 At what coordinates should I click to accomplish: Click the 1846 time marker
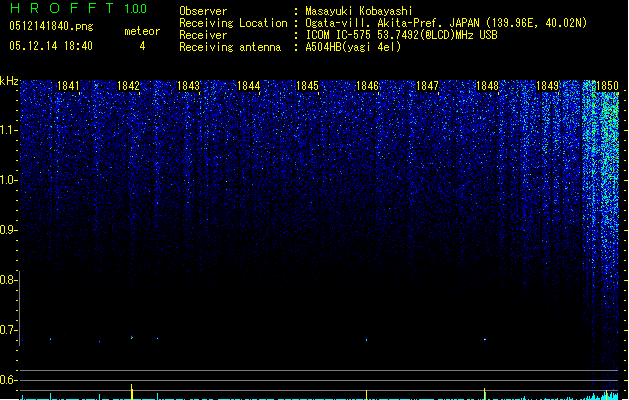(367, 86)
